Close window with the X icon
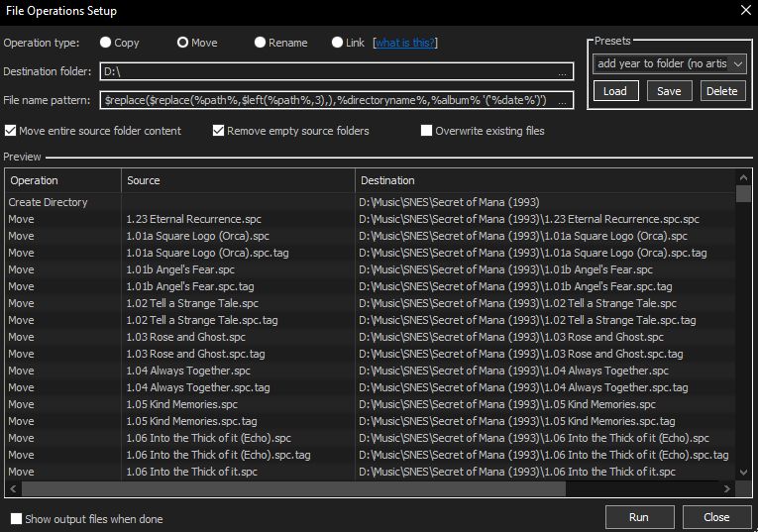758x532 pixels. pyautogui.click(x=746, y=10)
